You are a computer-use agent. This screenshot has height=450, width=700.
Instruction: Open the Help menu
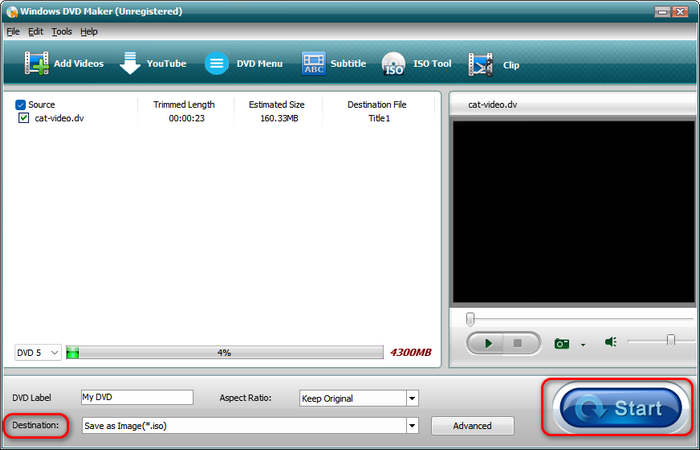[89, 32]
